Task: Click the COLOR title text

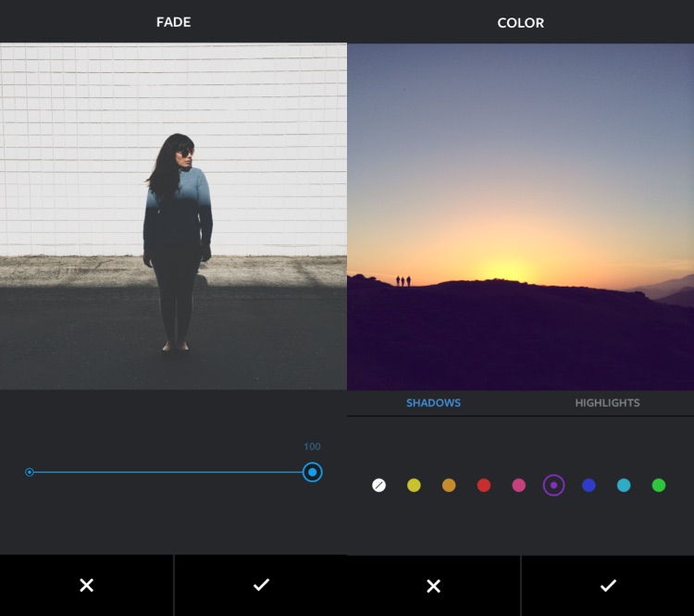Action: [x=520, y=23]
